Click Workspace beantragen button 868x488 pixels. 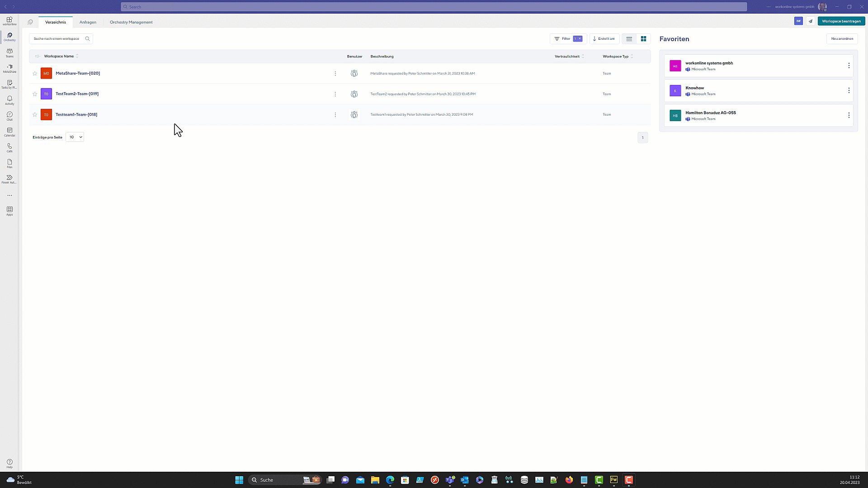841,21
